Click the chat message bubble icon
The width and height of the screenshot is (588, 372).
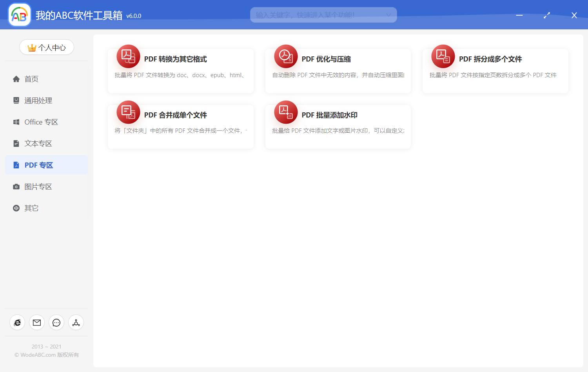56,322
